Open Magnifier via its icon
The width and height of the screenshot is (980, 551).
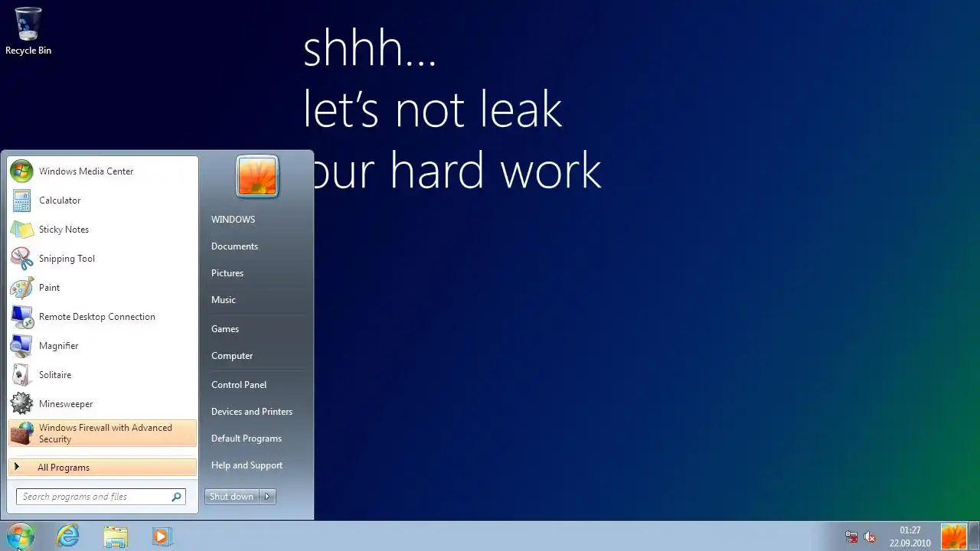pyautogui.click(x=21, y=346)
